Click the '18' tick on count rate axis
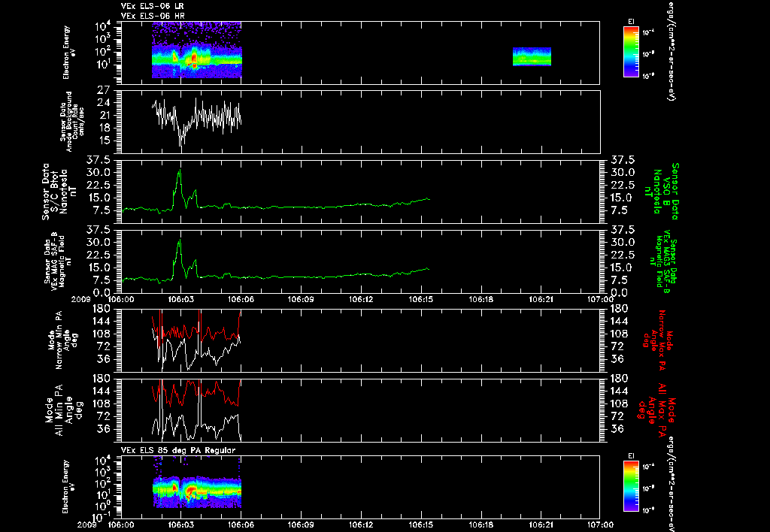The image size is (770, 532). tap(103, 128)
